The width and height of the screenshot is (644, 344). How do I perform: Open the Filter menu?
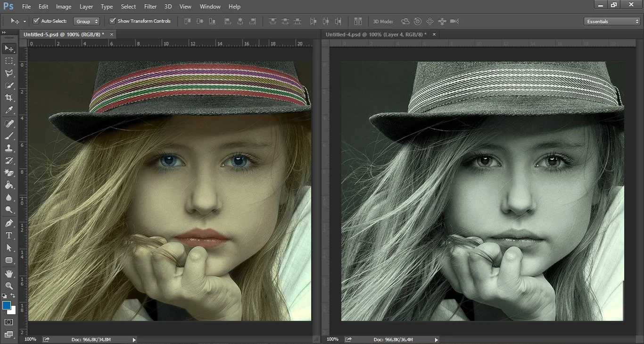coord(150,7)
